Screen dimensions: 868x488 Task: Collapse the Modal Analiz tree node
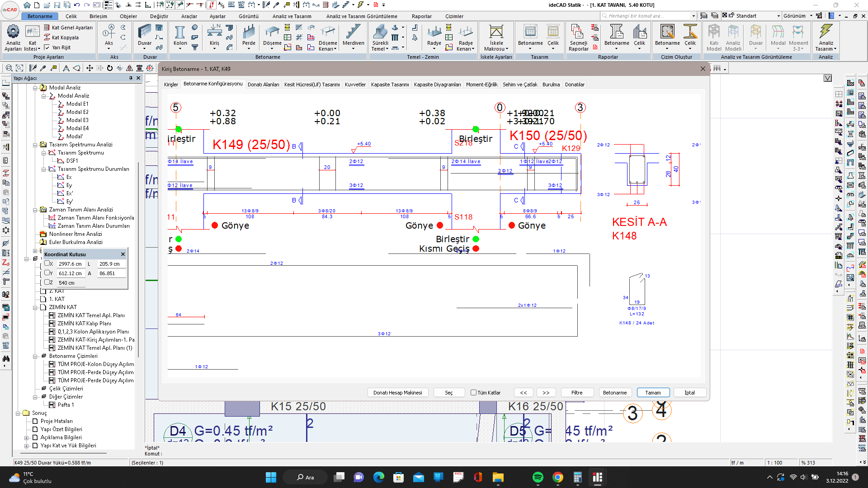tap(35, 88)
